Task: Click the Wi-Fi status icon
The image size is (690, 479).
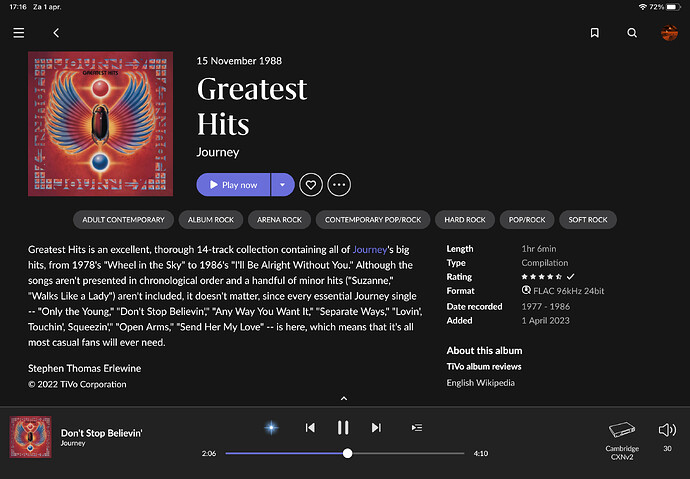Action: (x=642, y=7)
